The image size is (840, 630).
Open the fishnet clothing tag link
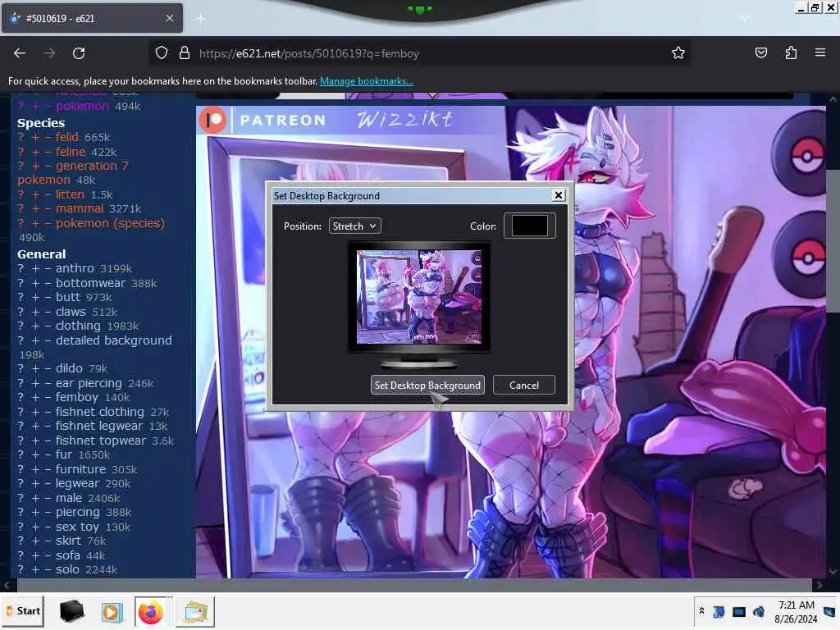click(x=99, y=412)
